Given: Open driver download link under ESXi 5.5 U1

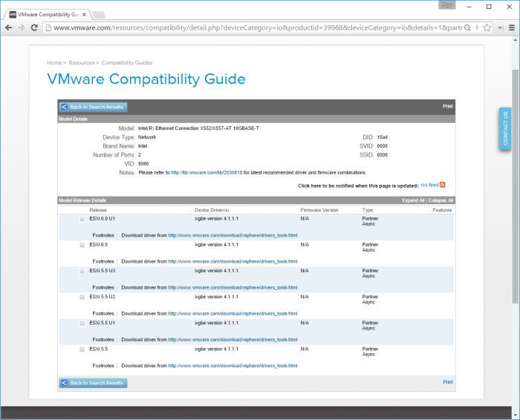Looking at the screenshot, I should (x=233, y=340).
